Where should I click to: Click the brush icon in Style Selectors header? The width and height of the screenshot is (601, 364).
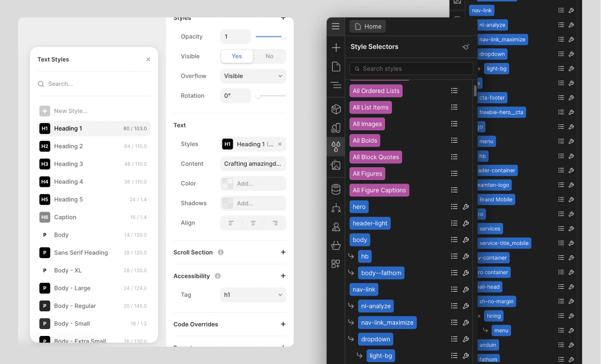tap(466, 47)
